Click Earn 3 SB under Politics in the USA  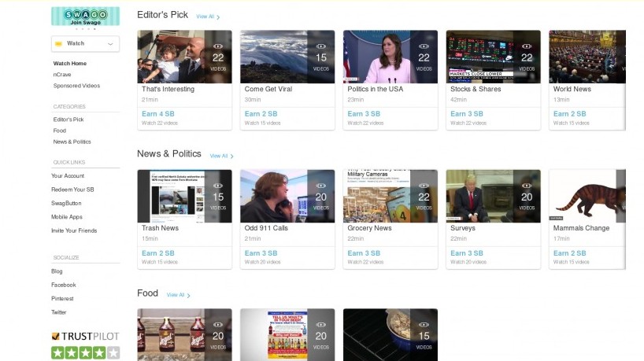[364, 114]
